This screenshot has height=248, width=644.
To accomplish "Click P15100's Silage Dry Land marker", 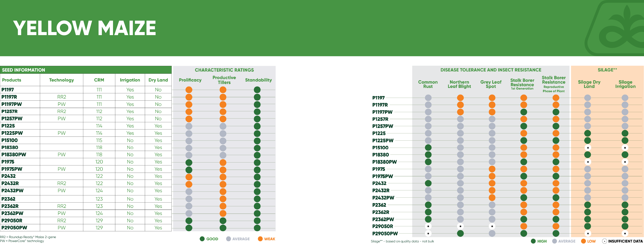I will pyautogui.click(x=588, y=148).
